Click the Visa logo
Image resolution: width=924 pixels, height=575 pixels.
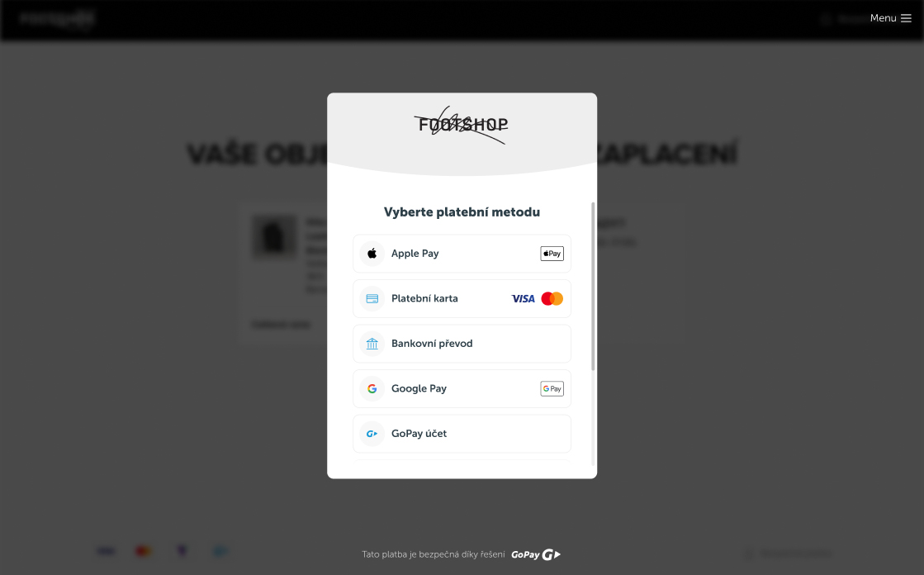[523, 299]
